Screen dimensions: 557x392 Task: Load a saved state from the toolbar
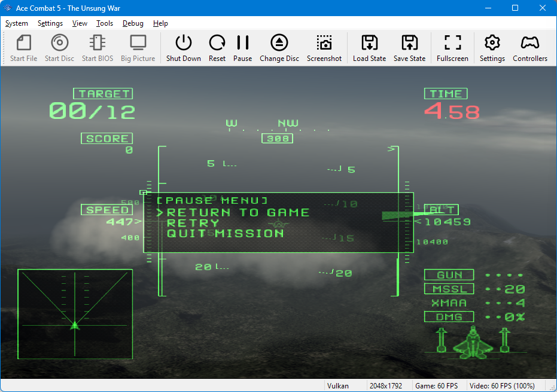(369, 47)
